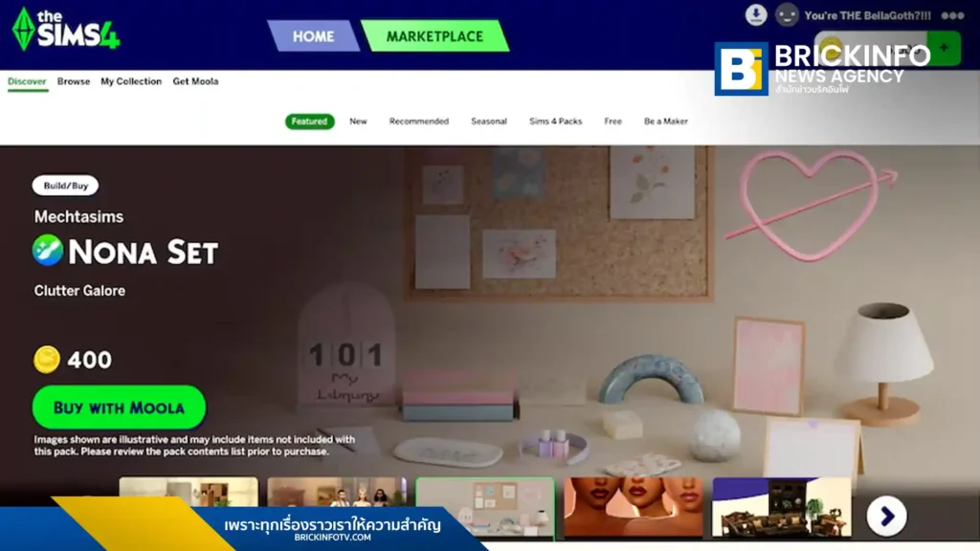Open the Get Moola page

[195, 81]
